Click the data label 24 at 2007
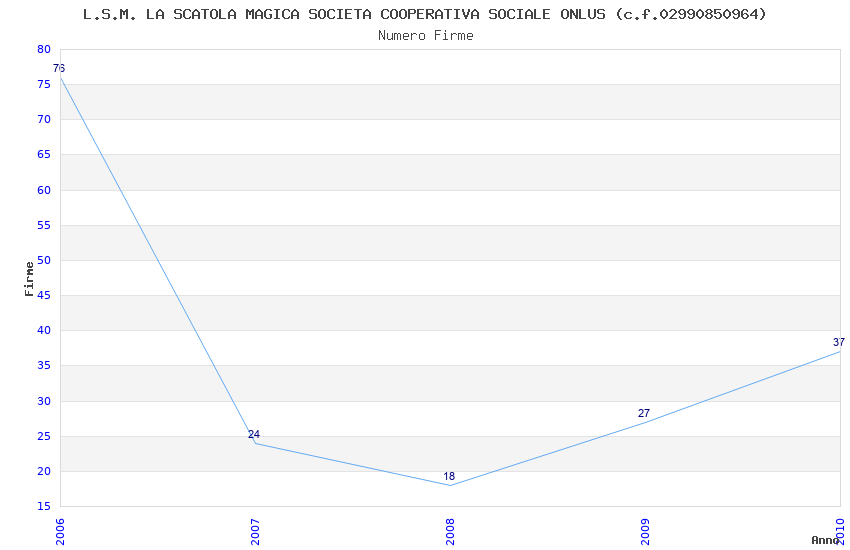This screenshot has height=550, width=850. 254,435
